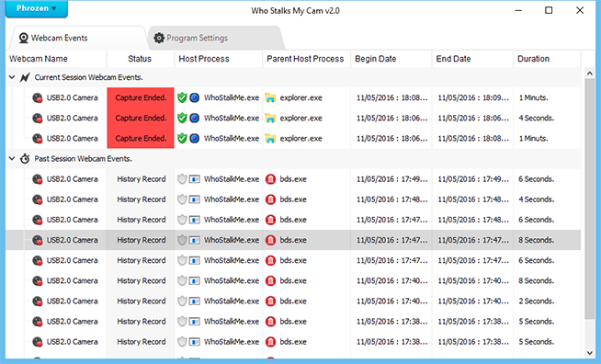
Task: Click the webcam icon of the 1 Minuts. first row
Action: (x=37, y=97)
